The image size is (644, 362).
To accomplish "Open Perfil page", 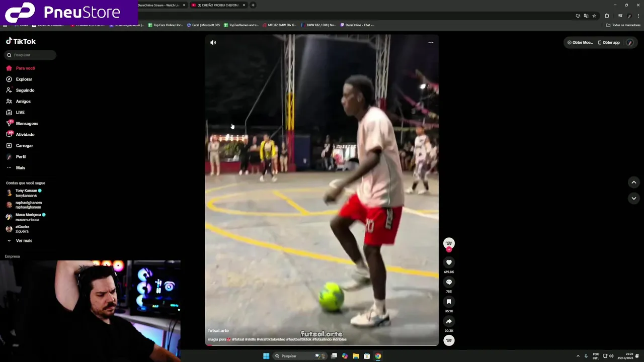I will pos(16,156).
